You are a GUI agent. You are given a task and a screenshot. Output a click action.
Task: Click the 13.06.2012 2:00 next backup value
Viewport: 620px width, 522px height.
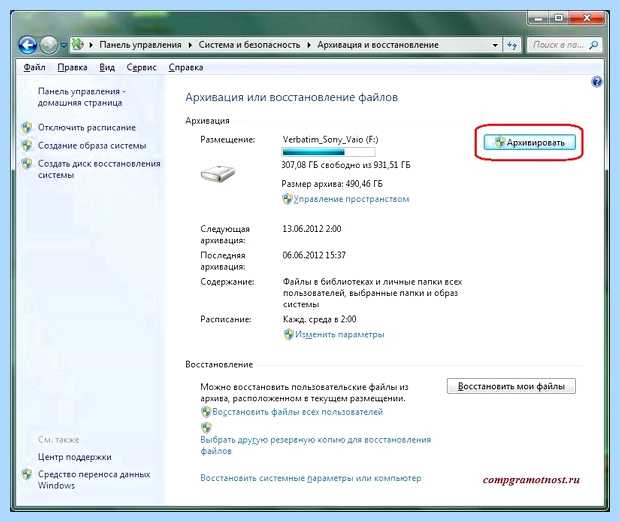[312, 229]
